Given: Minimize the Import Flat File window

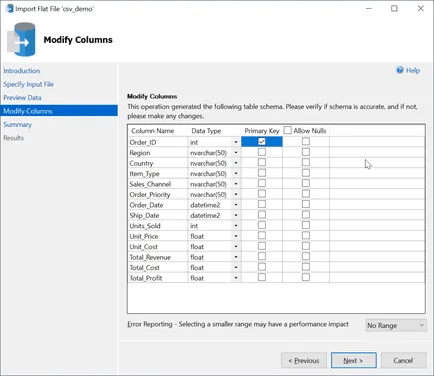Looking at the screenshot, I should pyautogui.click(x=369, y=9).
